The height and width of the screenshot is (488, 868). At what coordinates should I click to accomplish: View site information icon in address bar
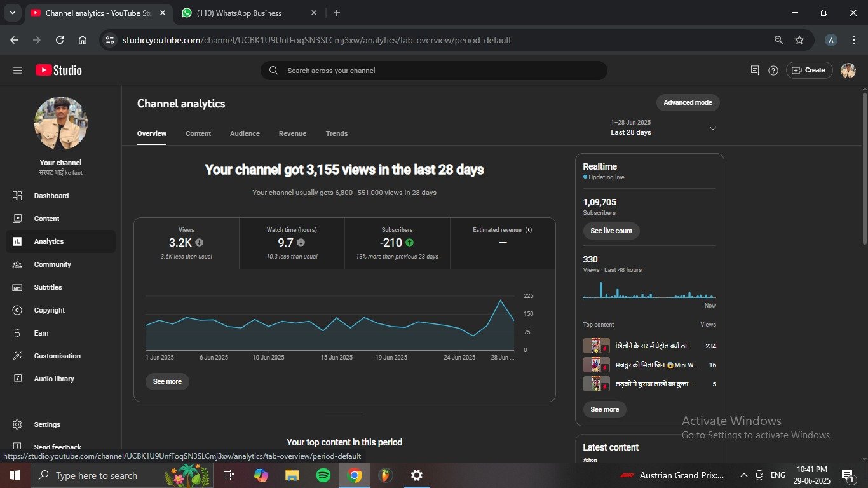(x=110, y=40)
